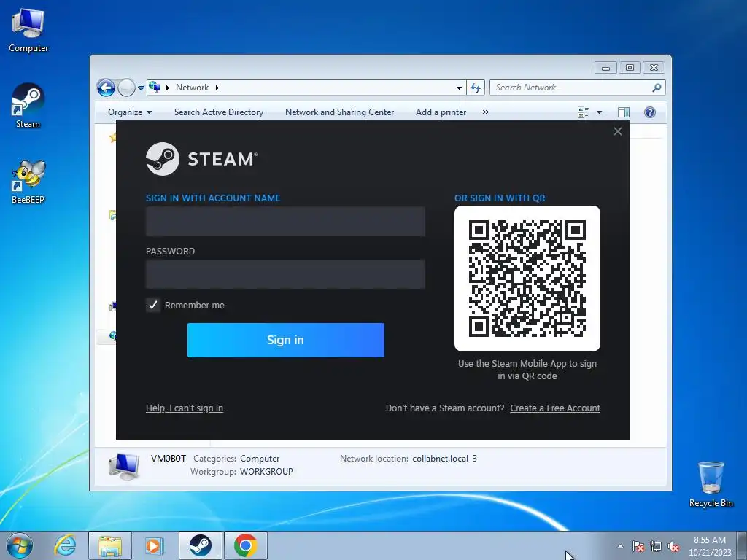Click the 'OR SIGN IN WITH QR' heading

tap(500, 198)
